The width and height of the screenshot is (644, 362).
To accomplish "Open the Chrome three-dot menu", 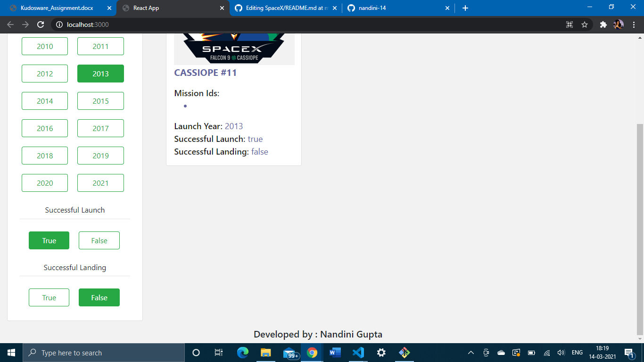I will click(x=634, y=25).
